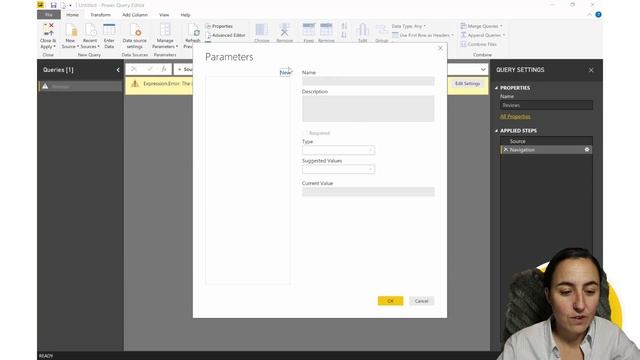This screenshot has width=640, height=360.
Task: Delete the Navigation step via X icon
Action: click(506, 150)
